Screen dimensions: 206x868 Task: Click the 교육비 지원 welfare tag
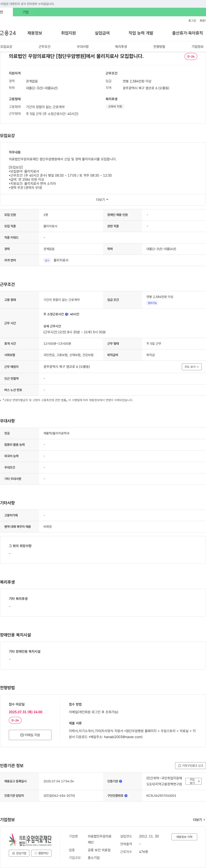tap(115, 106)
